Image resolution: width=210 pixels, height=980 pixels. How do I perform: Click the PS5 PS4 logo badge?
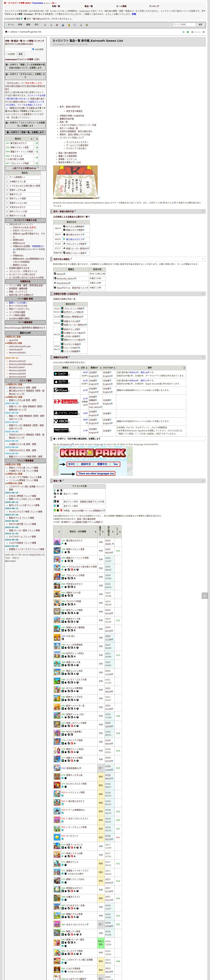(66, 413)
